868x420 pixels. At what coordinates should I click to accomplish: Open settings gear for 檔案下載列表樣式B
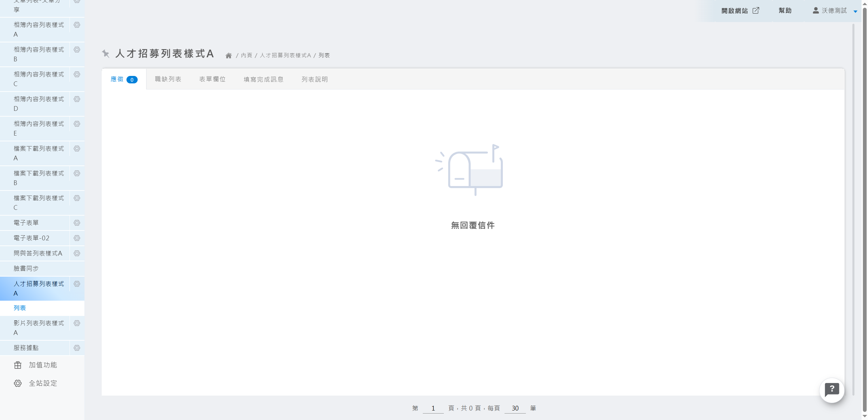tap(77, 173)
